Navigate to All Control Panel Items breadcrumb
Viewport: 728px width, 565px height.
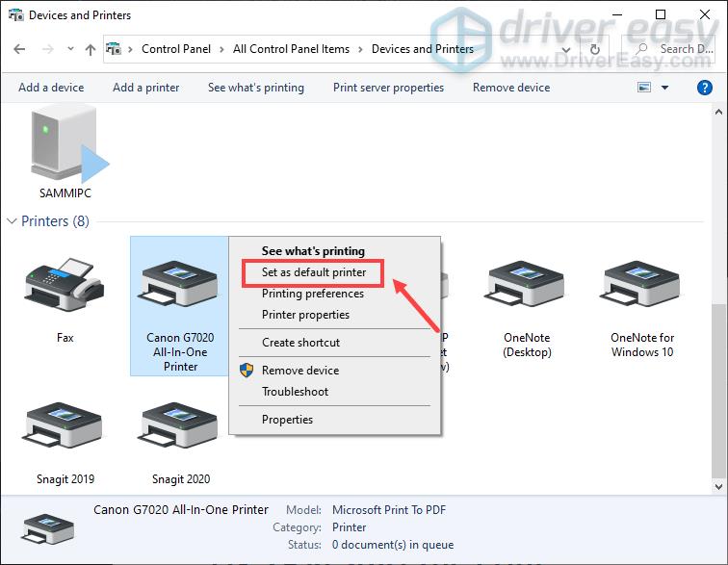click(x=291, y=49)
